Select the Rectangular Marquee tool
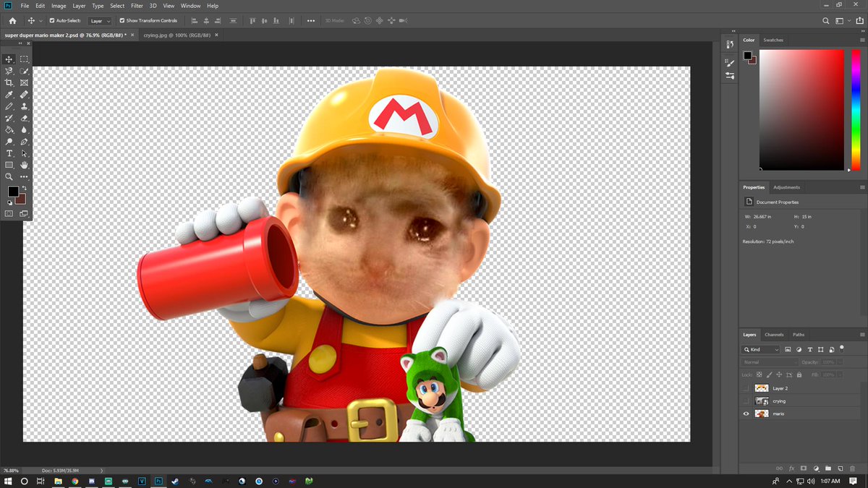This screenshot has height=488, width=868. tap(24, 59)
